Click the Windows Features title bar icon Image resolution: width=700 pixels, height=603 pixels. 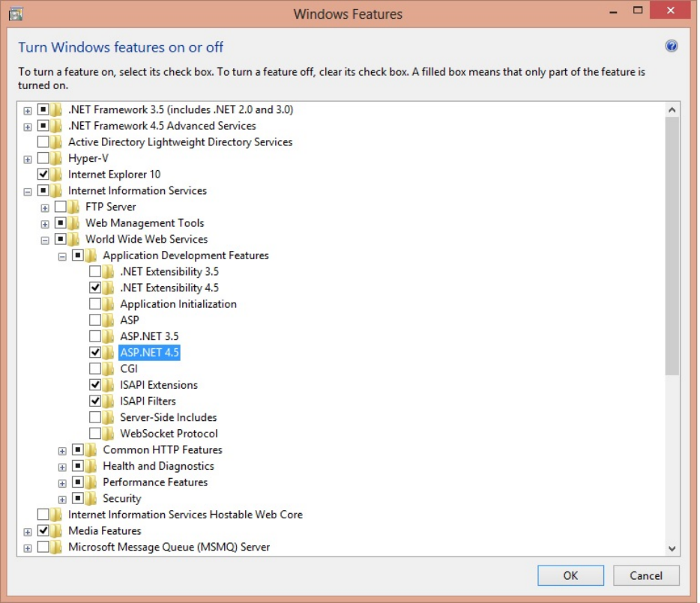[x=16, y=14]
